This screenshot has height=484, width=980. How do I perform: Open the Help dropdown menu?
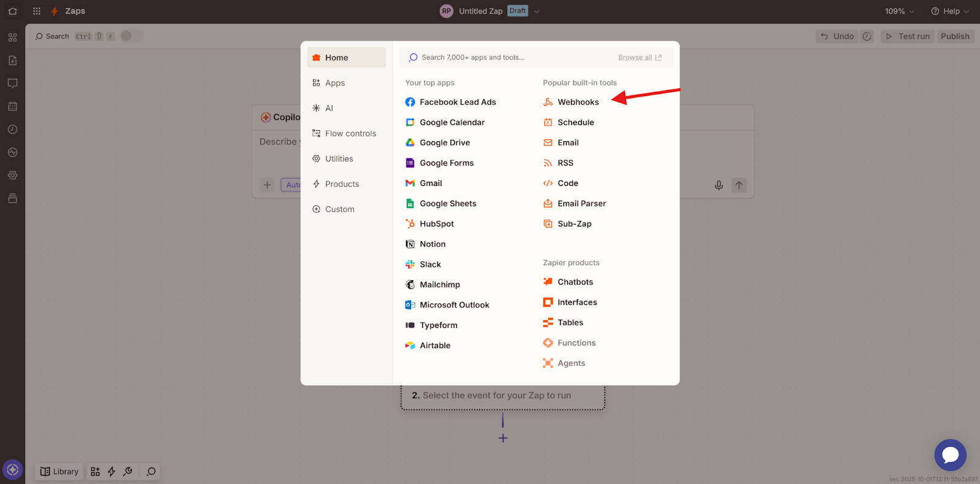(950, 11)
